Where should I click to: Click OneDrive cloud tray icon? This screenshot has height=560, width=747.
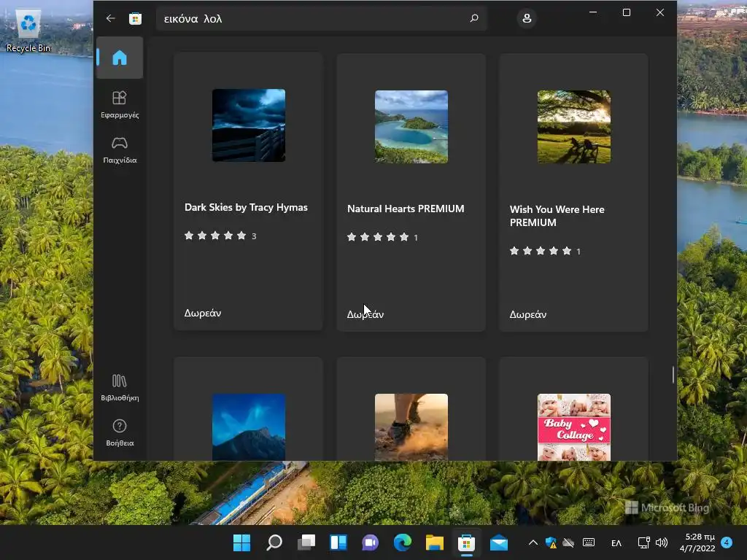(x=568, y=542)
